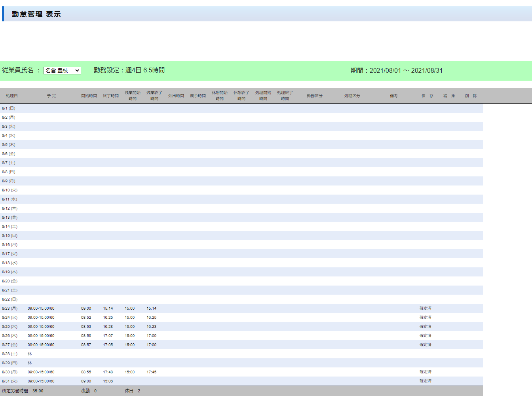Image resolution: width=532 pixels, height=405 pixels.
Task: Open the 従業員氏名 employee dropdown
Action: coord(62,70)
